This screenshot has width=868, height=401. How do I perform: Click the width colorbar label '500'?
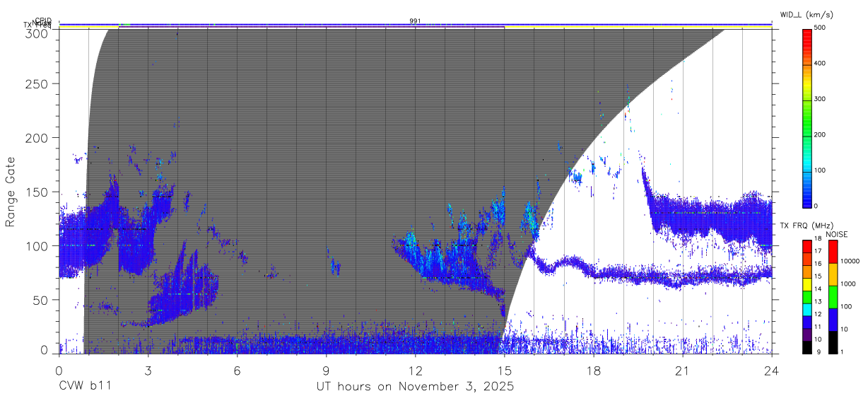coord(821,28)
